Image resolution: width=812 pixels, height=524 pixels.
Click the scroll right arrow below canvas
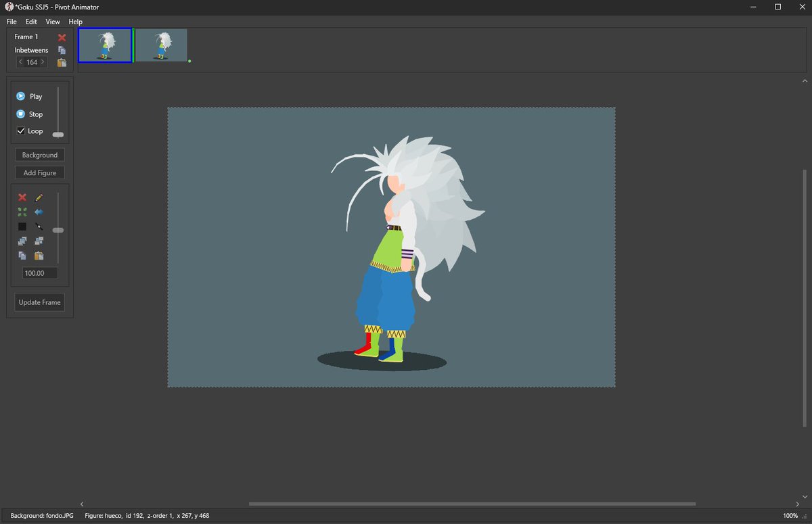click(x=796, y=504)
